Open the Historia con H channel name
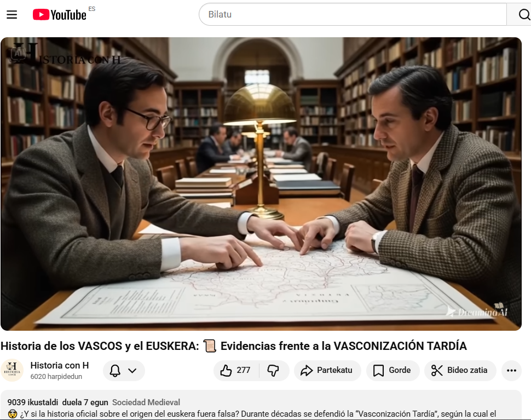 (x=60, y=365)
